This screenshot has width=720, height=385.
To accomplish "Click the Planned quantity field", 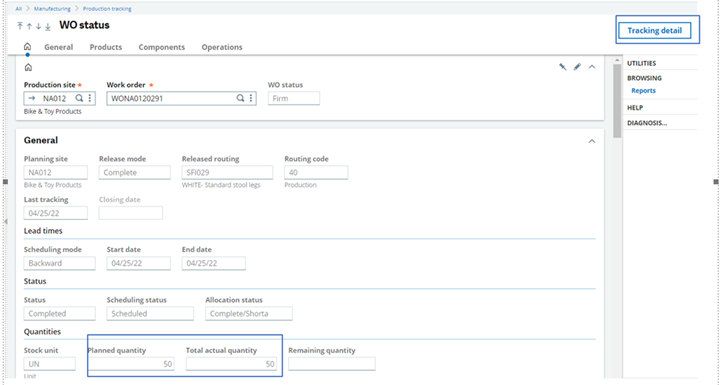I will [x=131, y=364].
